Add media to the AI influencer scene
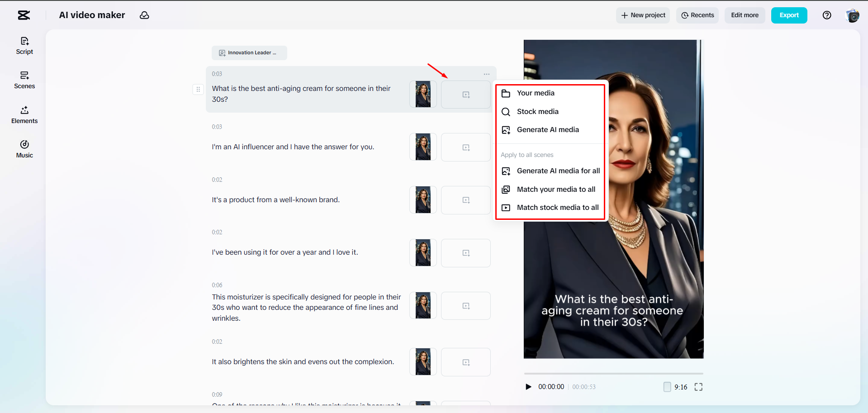This screenshot has height=413, width=868. click(466, 147)
